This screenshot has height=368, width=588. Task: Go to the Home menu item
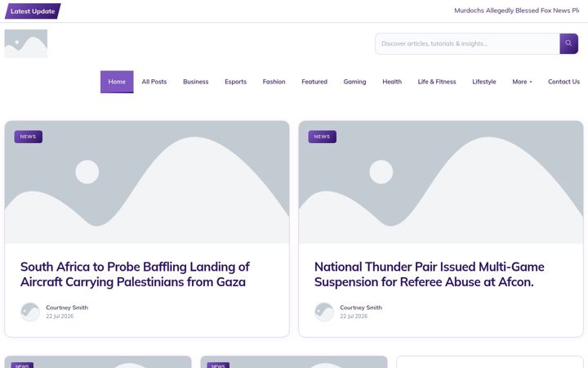pos(117,82)
